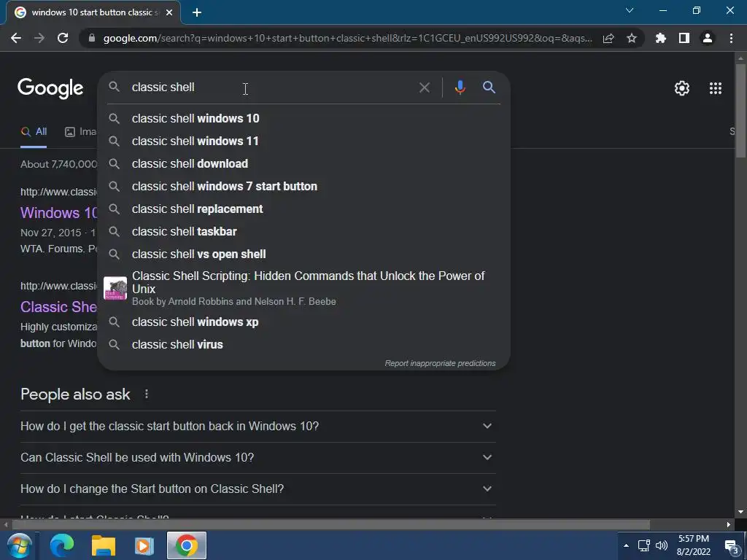Close the windows 10 start button tab
Viewport: 747px width, 560px height.
pyautogui.click(x=169, y=12)
